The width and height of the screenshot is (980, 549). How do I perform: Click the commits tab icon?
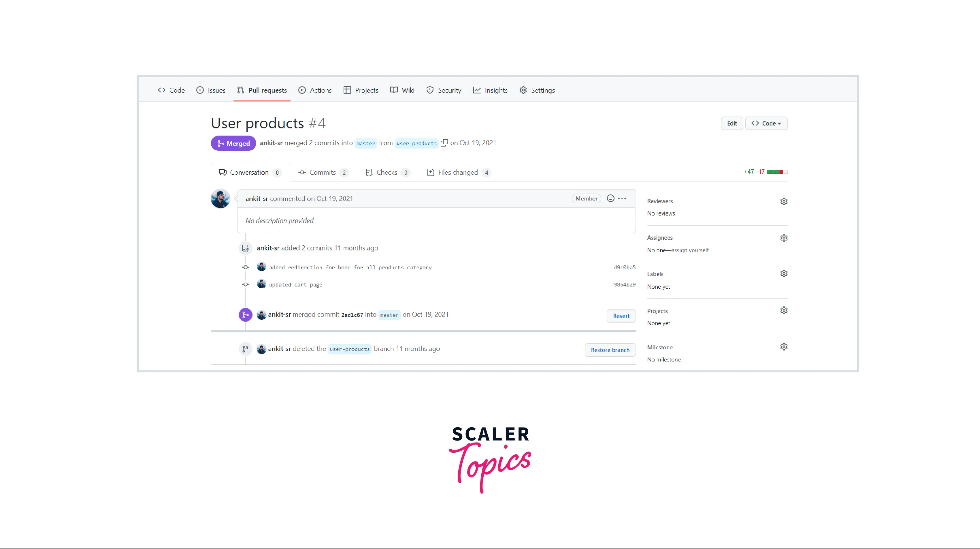(x=302, y=172)
